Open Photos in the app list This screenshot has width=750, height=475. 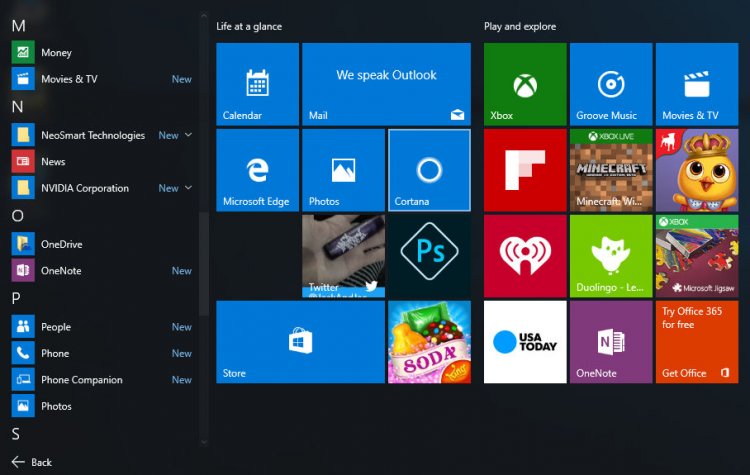click(x=101, y=406)
